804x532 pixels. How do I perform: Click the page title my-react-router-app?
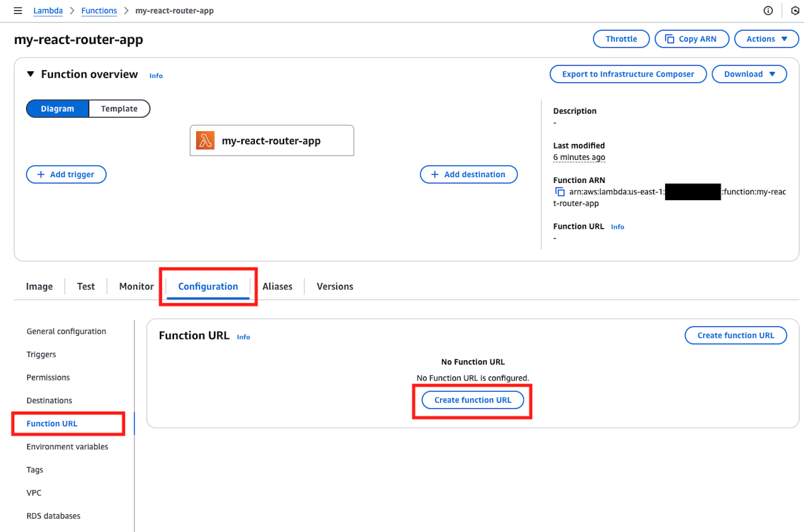[x=78, y=40]
